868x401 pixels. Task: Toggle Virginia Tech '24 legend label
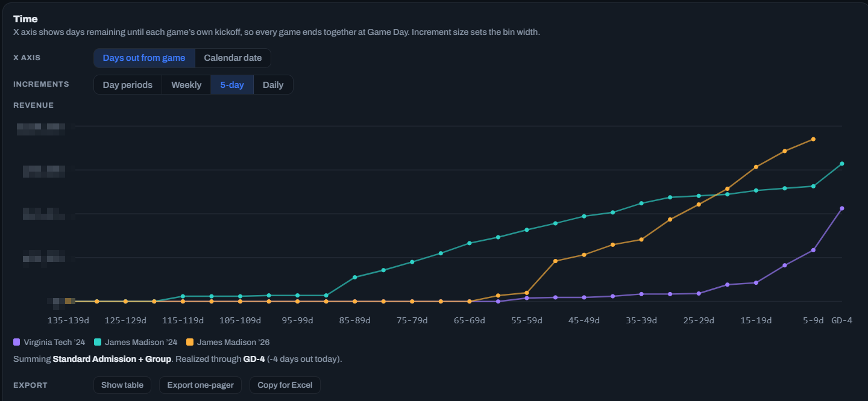[54, 342]
